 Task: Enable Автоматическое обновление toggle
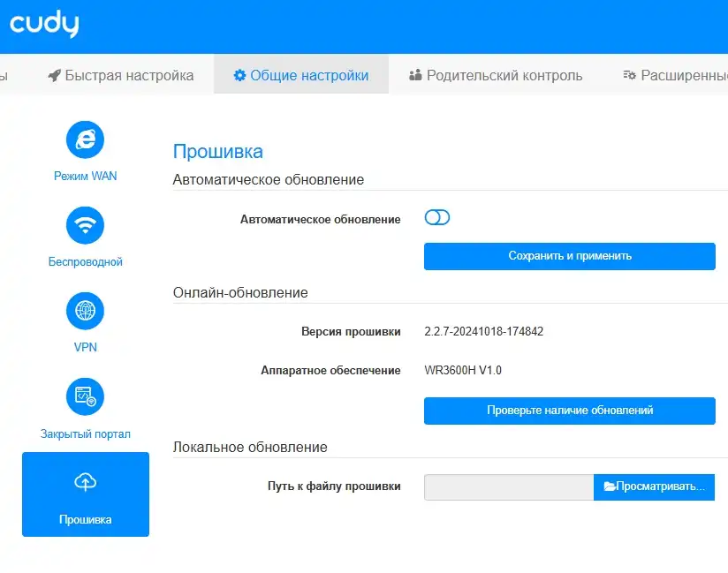point(436,216)
